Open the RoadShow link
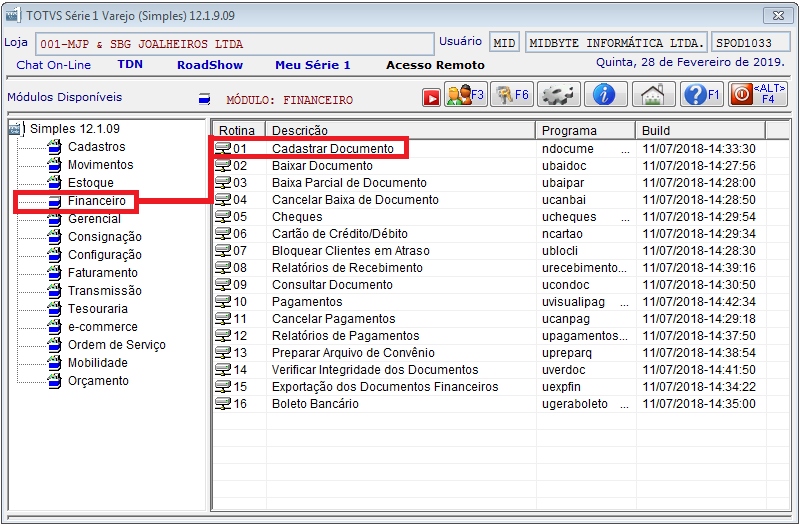The image size is (800, 527). 210,65
